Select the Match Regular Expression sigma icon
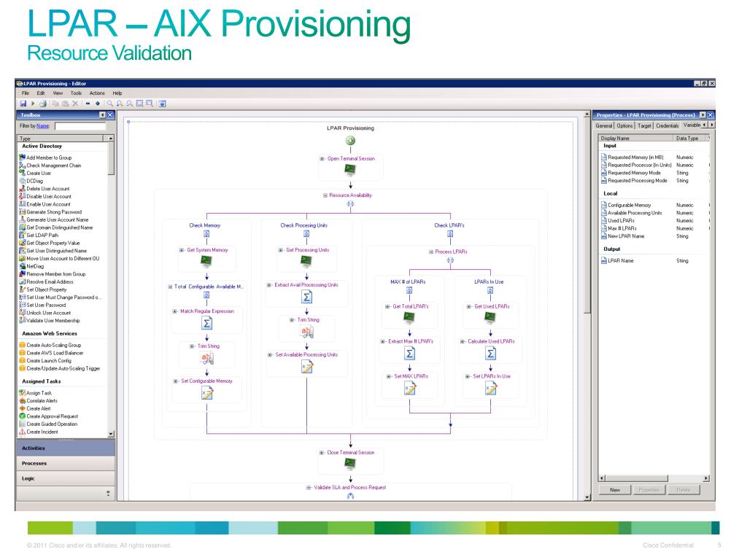 (206, 323)
